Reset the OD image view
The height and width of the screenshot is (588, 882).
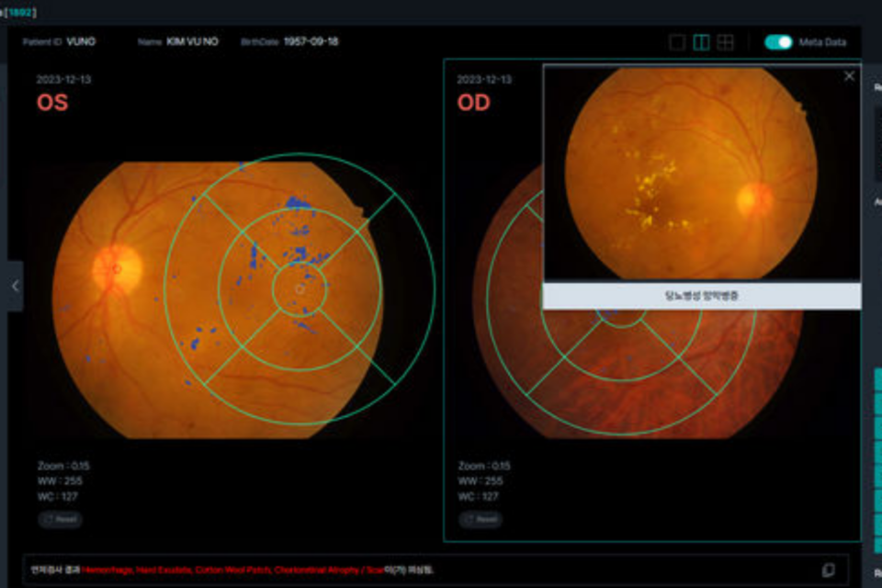click(x=481, y=520)
